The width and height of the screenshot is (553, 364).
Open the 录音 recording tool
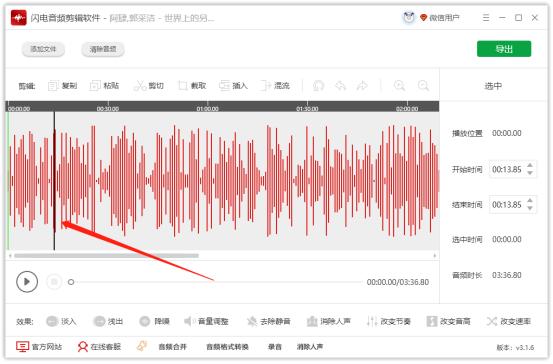tap(275, 347)
